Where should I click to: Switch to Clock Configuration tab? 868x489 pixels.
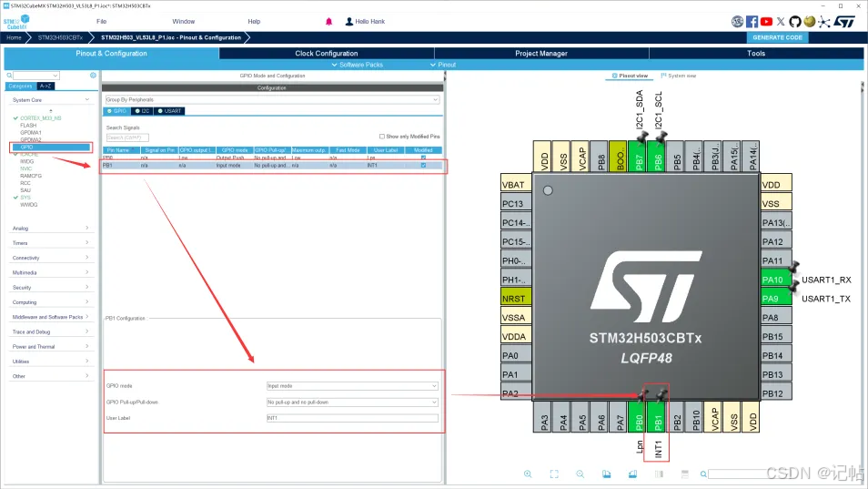[x=327, y=53]
